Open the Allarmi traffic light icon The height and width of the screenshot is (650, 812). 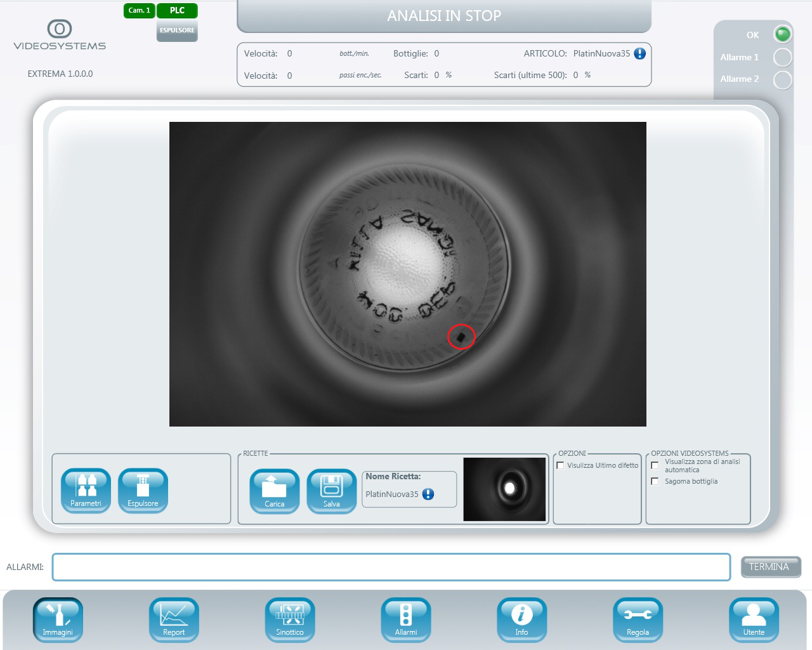[x=406, y=620]
